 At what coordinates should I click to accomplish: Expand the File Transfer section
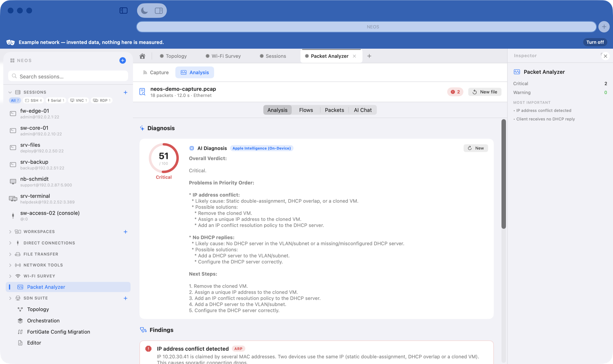coord(10,254)
